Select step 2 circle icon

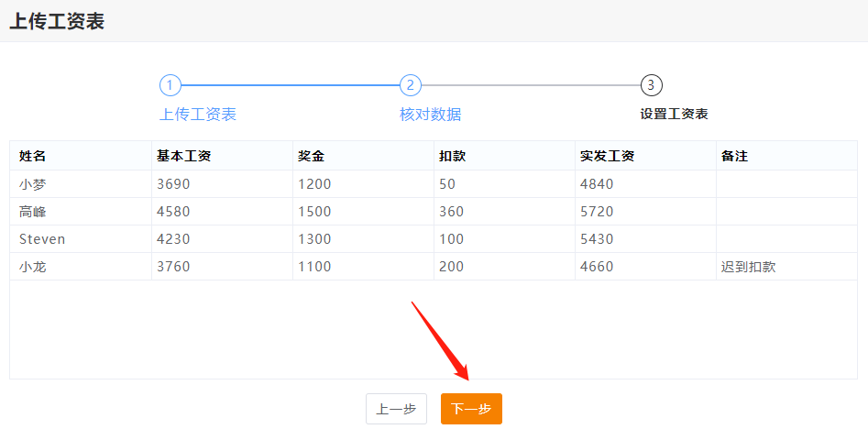click(410, 85)
